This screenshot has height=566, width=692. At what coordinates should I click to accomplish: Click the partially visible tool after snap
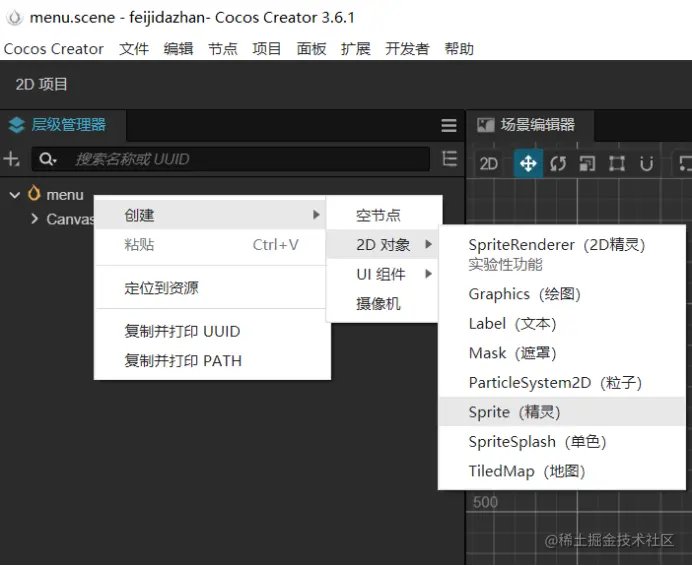[684, 164]
